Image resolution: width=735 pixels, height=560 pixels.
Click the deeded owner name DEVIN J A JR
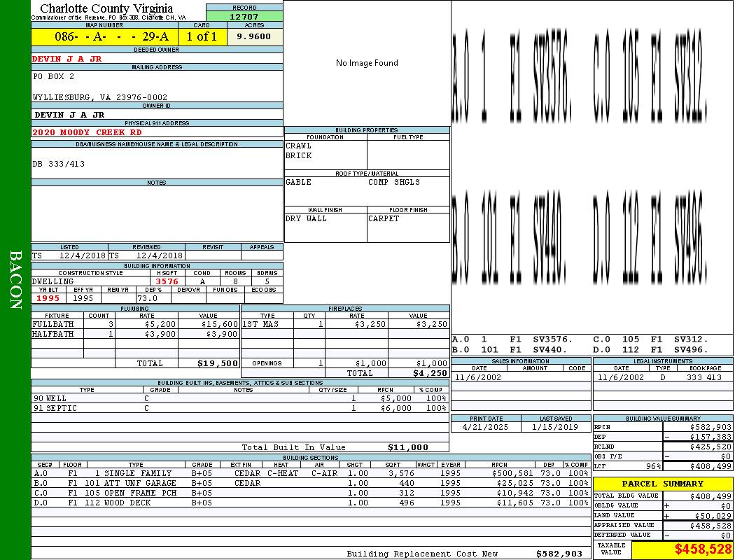point(66,59)
